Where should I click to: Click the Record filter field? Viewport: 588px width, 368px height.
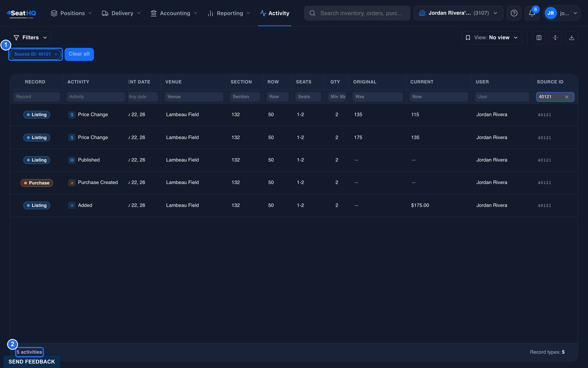click(x=37, y=97)
